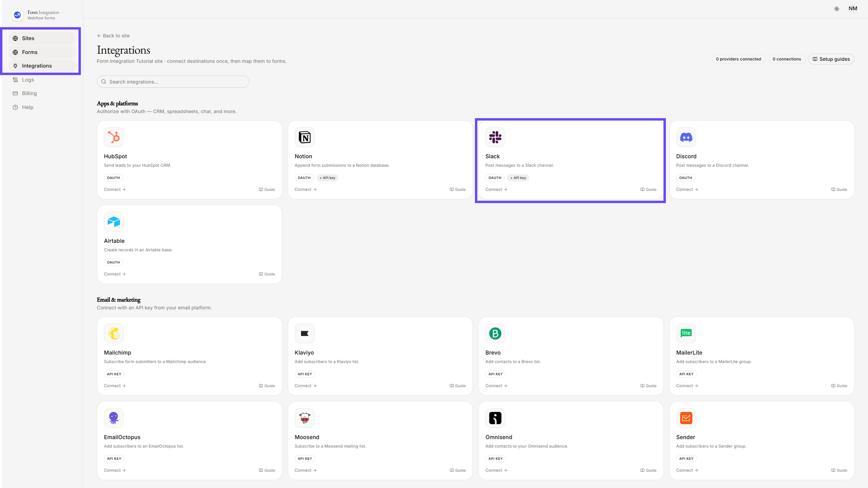Focus the Search integrations field
This screenshot has height=488, width=868.
(173, 82)
